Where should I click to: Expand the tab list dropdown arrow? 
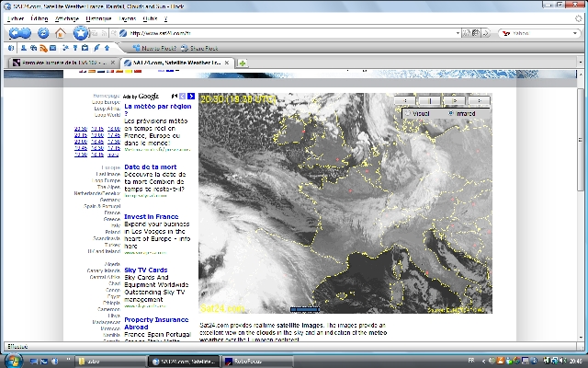[x=580, y=63]
